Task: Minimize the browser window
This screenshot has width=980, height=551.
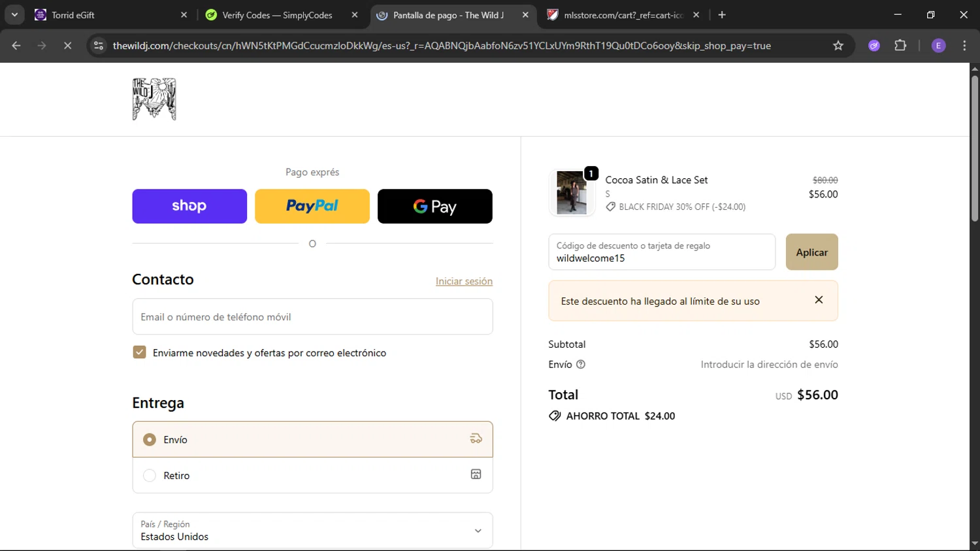Action: pyautogui.click(x=898, y=15)
